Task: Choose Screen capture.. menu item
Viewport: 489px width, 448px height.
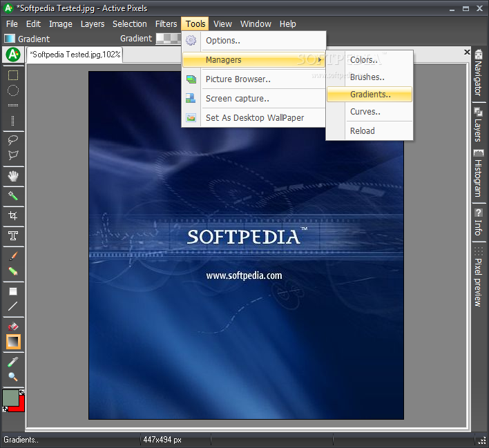Action: tap(254, 99)
